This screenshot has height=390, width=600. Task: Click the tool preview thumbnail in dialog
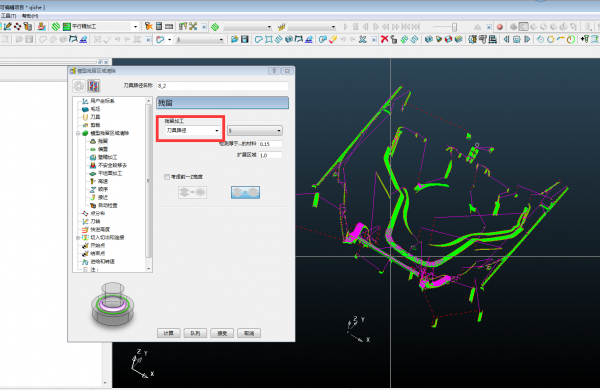tap(112, 305)
